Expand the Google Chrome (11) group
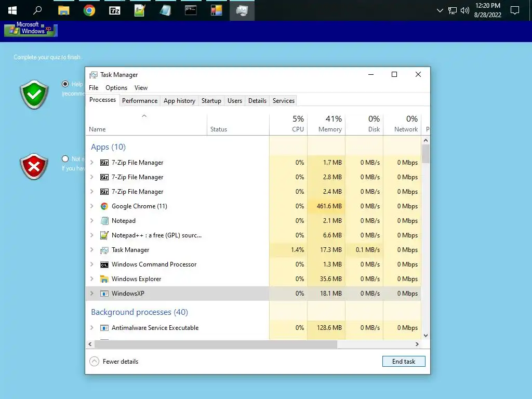 [92, 206]
